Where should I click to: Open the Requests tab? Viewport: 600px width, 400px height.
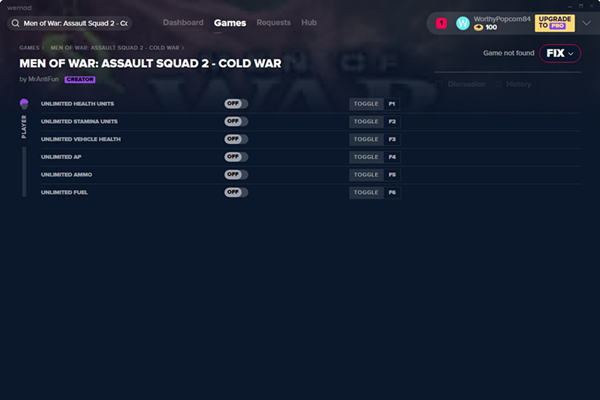[274, 23]
